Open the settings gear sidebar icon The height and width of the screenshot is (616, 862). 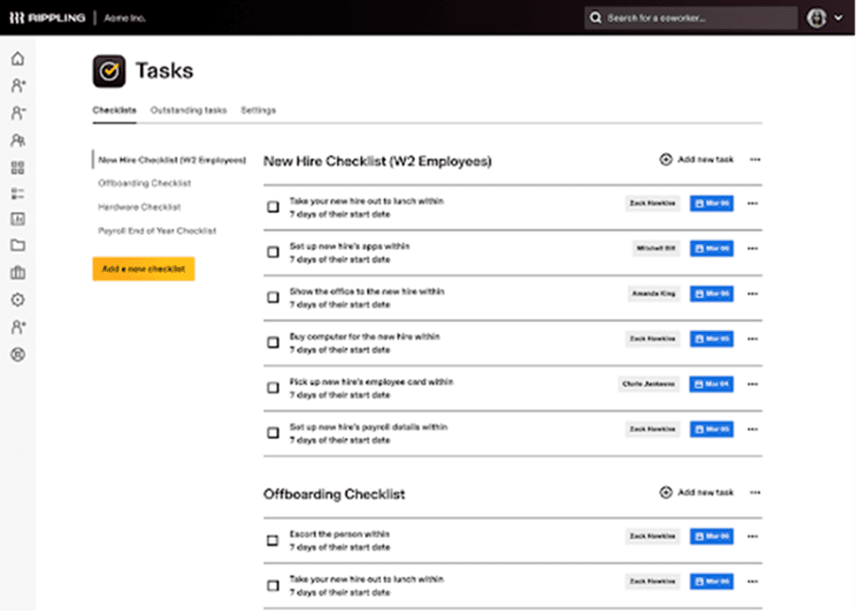click(x=18, y=300)
